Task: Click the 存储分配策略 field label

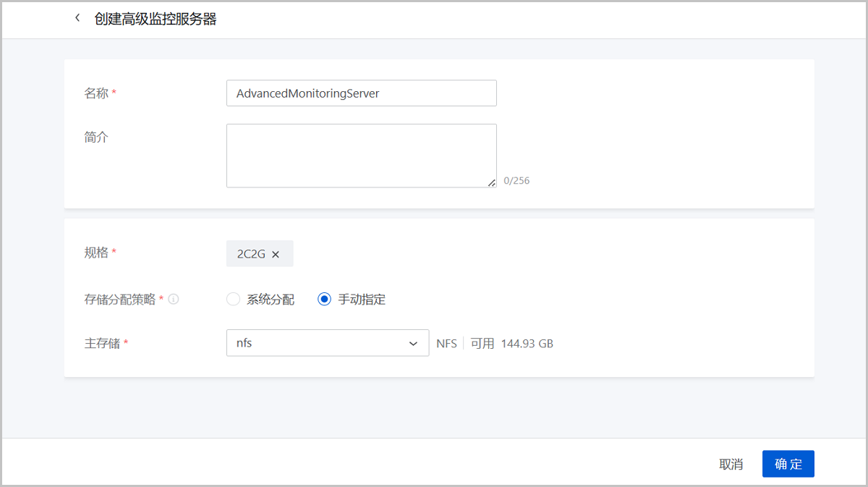Action: (x=120, y=300)
